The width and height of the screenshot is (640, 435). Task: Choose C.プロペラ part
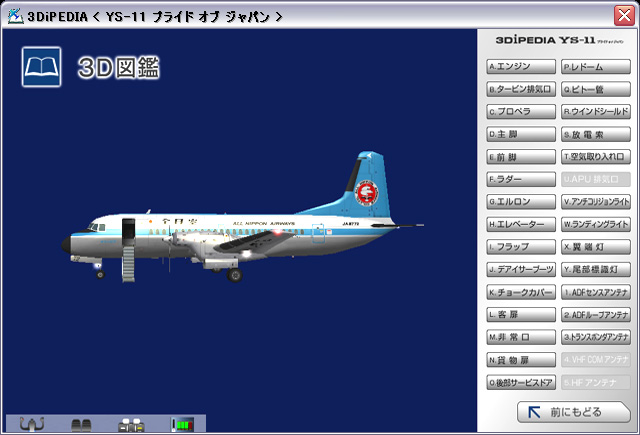pyautogui.click(x=521, y=111)
